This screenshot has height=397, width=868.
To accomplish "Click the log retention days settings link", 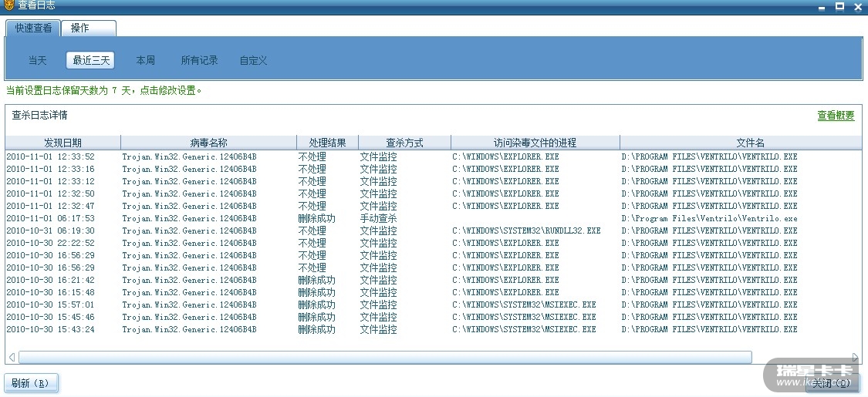I will (104, 90).
